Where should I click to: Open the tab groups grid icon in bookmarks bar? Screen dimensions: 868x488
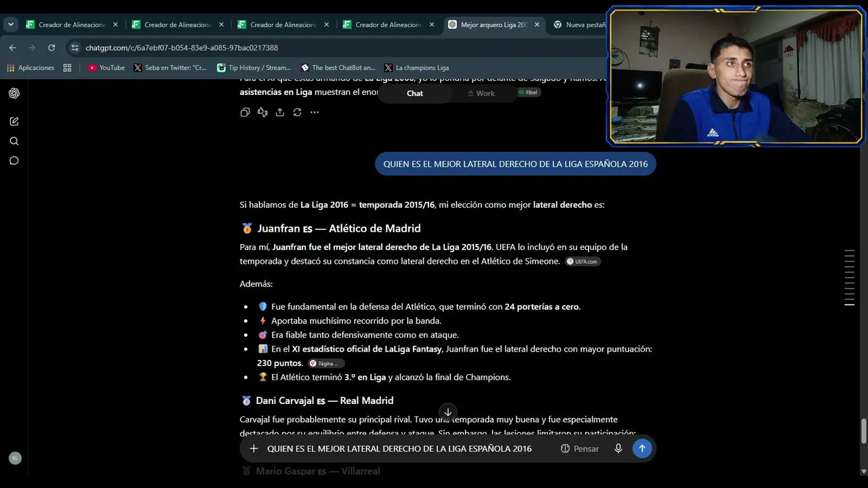coord(67,68)
